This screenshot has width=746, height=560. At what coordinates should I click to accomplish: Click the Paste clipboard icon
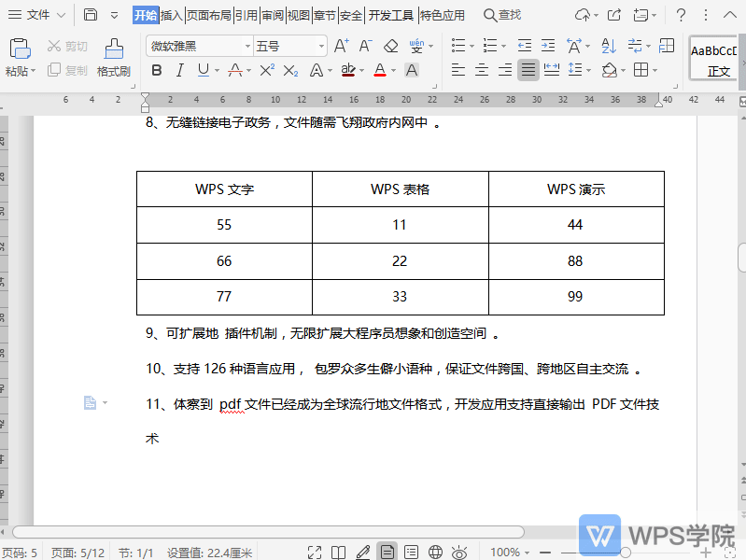coord(19,48)
